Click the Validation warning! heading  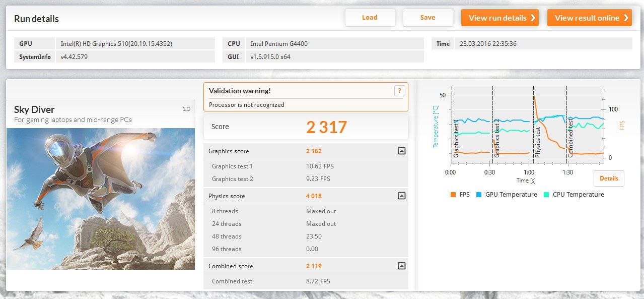(240, 91)
